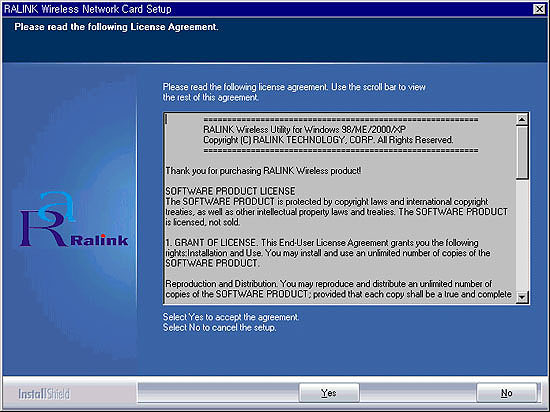Click the empty scrollbar track below the thumb
Screen dimensions: 550x412
coord(522,235)
